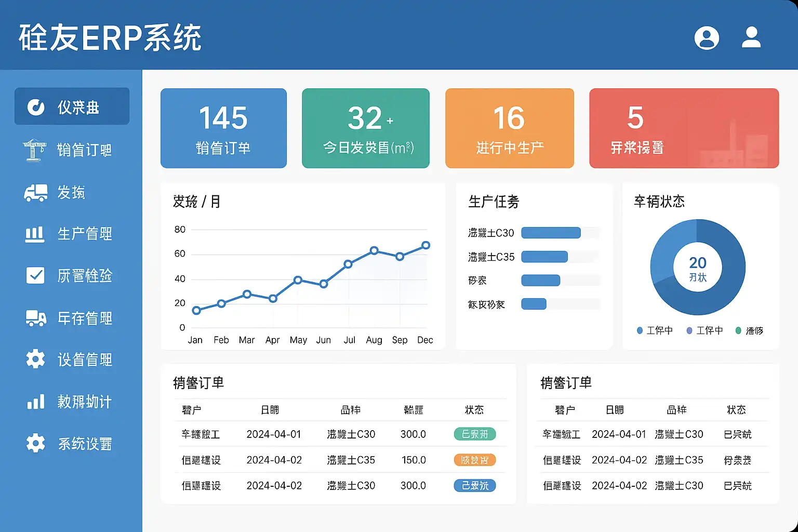Open the crane icon for sales orders
798x532 pixels.
35,150
